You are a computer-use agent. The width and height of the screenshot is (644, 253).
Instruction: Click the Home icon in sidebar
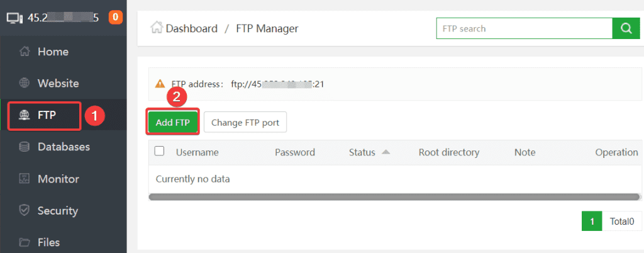pos(25,52)
